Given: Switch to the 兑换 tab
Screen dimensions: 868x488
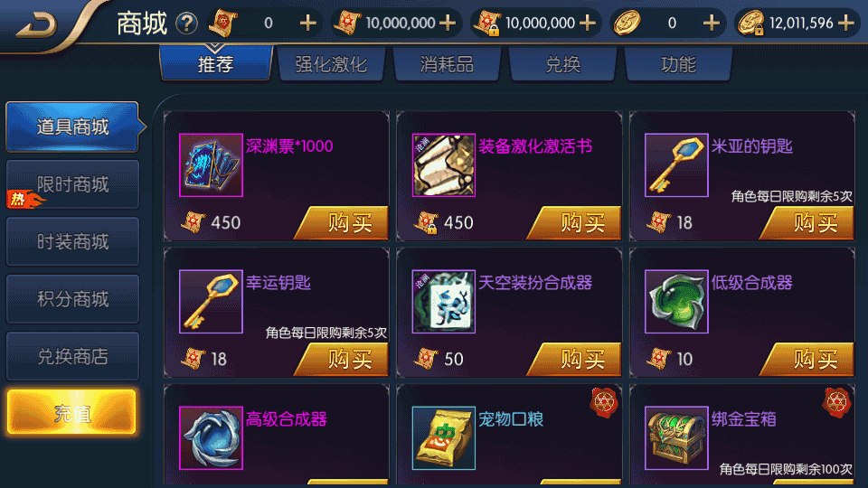Looking at the screenshot, I should tap(562, 64).
